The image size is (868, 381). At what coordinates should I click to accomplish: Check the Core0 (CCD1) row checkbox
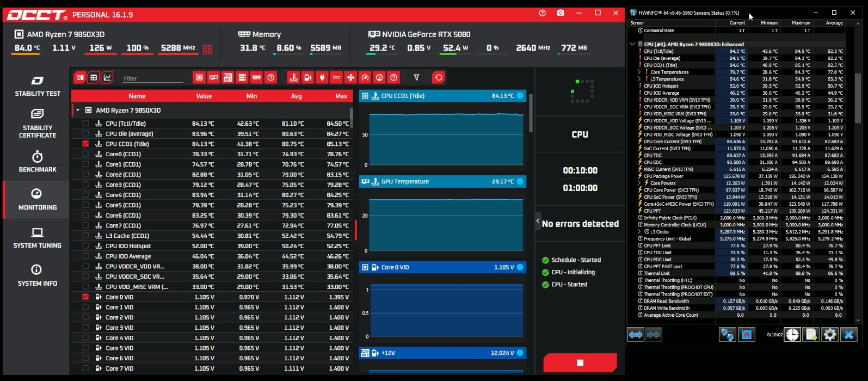pos(85,154)
